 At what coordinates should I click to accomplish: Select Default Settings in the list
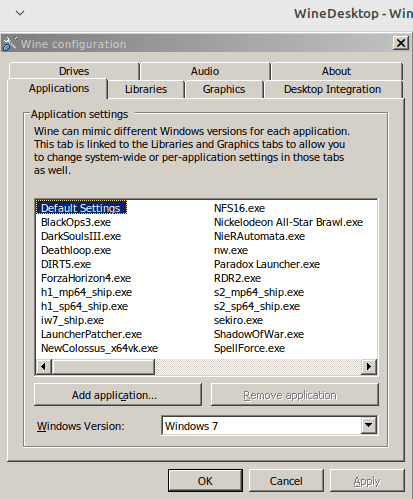[x=81, y=208]
